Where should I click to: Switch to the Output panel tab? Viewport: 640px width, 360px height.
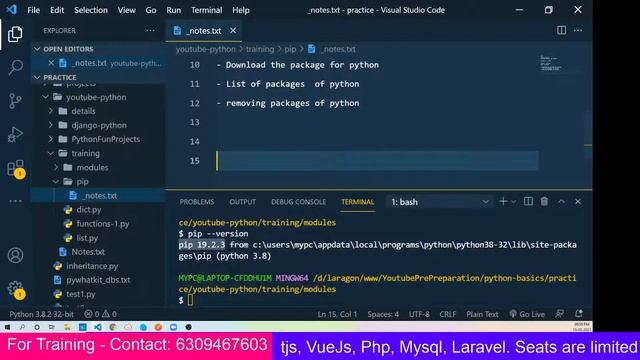(242, 202)
